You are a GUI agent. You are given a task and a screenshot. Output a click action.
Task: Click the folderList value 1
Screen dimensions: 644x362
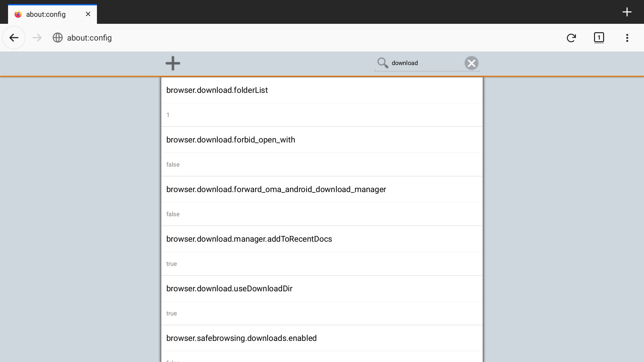(x=168, y=115)
